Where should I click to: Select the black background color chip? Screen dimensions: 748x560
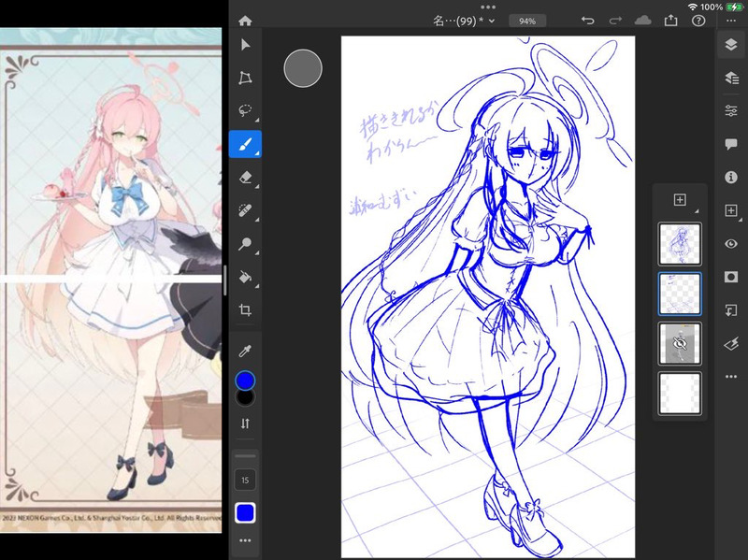pyautogui.click(x=245, y=399)
